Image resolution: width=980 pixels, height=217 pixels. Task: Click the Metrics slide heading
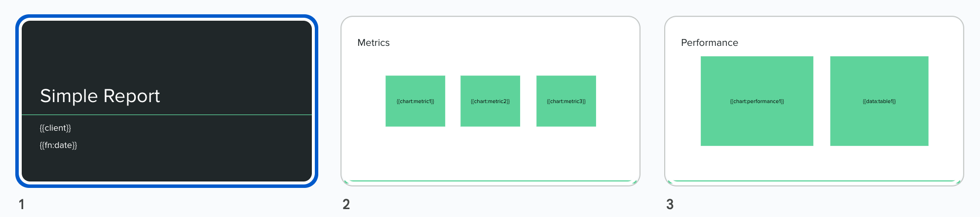374,43
